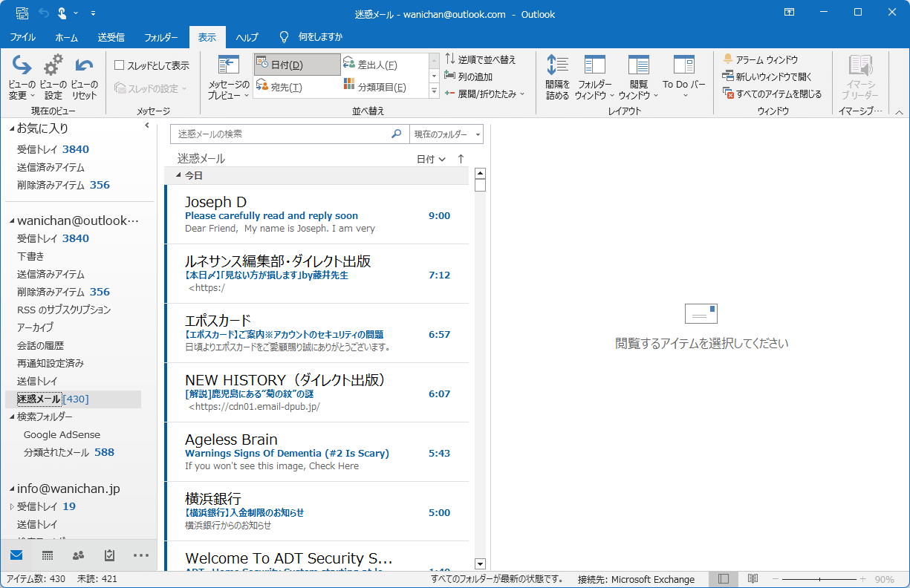Open the Joseph D email
The image size is (910, 588).
(x=317, y=215)
